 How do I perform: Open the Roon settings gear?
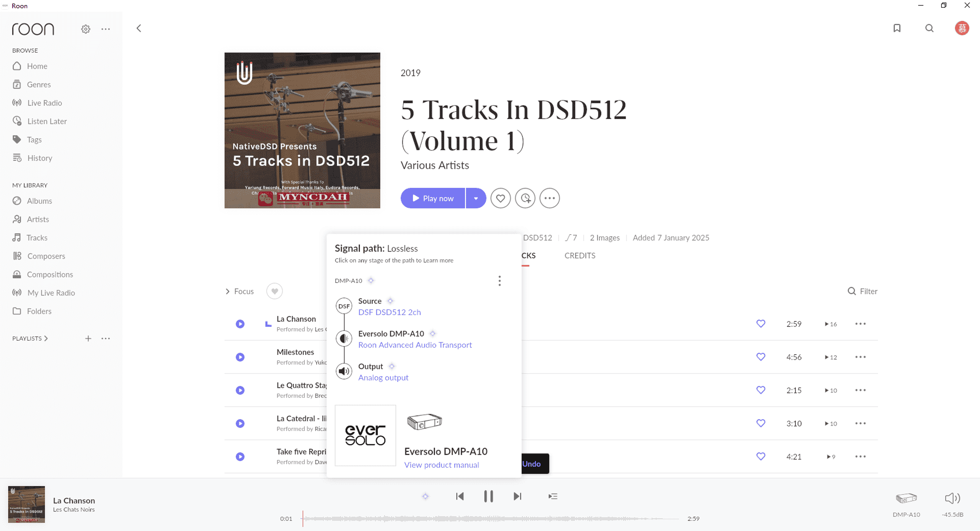pos(86,29)
